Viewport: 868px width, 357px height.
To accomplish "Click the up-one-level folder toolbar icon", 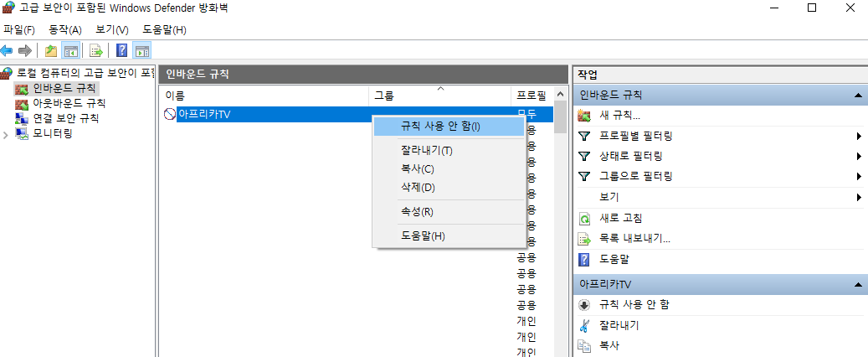I will (51, 51).
